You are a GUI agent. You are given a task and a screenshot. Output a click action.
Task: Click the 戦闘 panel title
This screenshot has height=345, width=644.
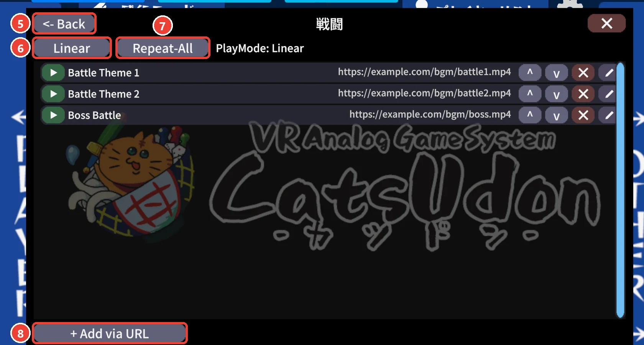pos(329,24)
